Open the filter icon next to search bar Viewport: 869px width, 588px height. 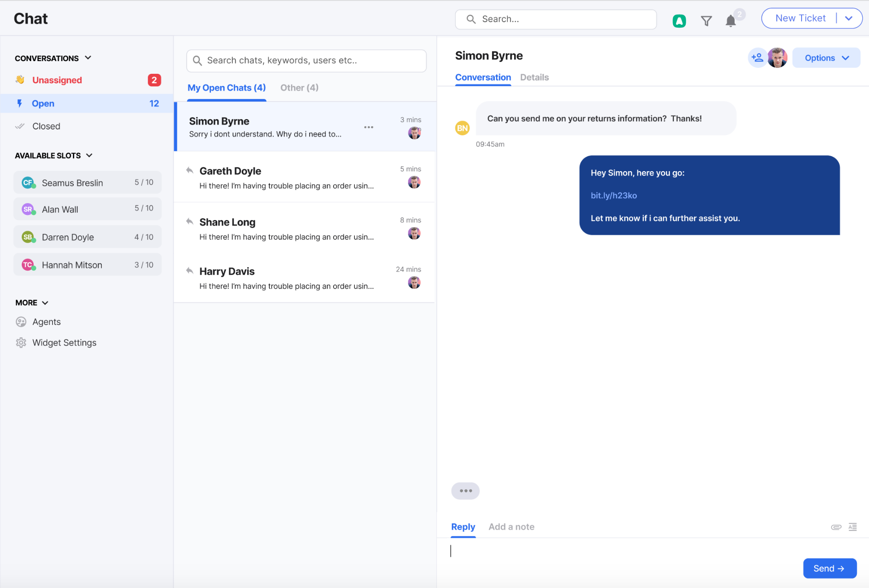[706, 20]
